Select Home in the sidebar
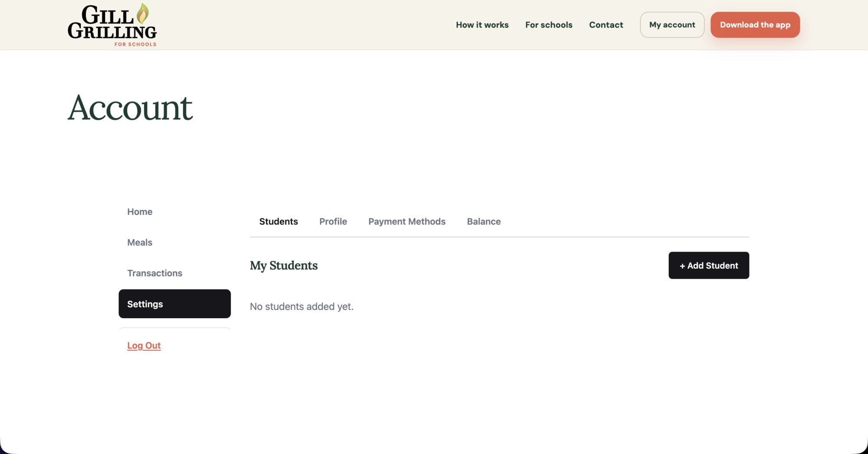Image resolution: width=868 pixels, height=454 pixels. 140,212
